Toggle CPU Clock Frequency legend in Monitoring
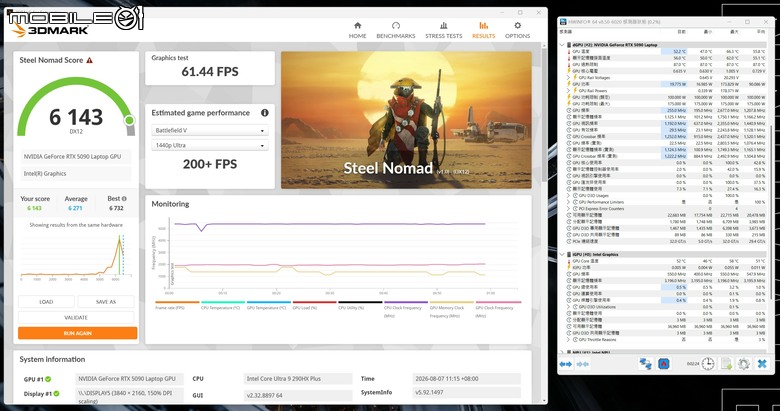The height and width of the screenshot is (411, 780). 405,308
